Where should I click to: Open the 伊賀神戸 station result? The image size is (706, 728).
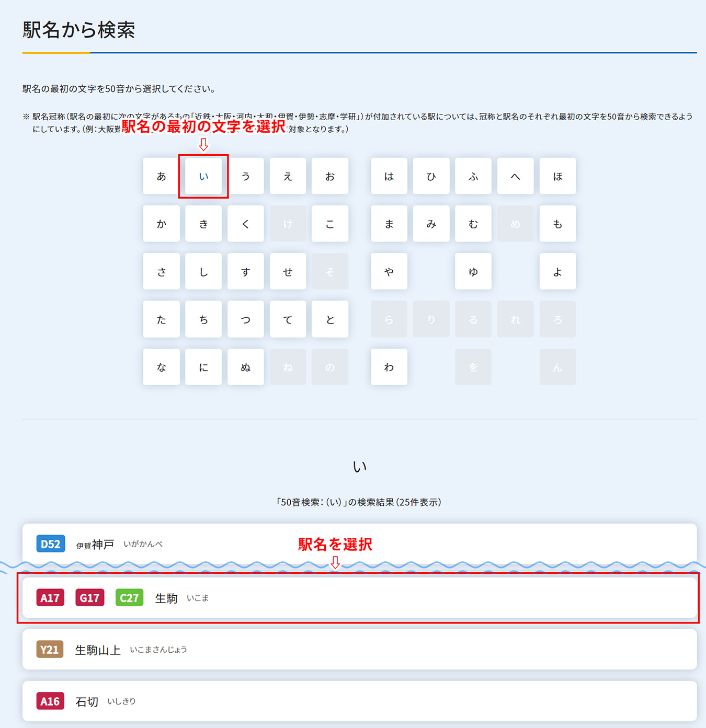[360, 544]
